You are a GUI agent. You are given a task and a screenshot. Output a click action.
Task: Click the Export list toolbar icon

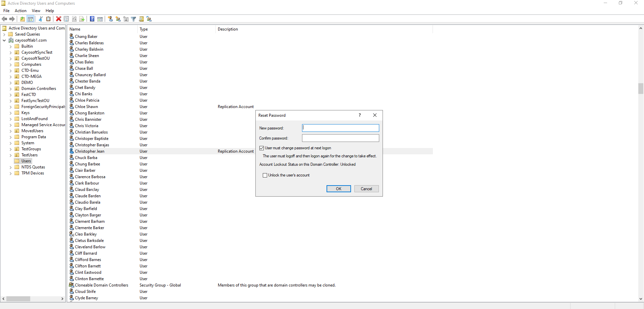(x=82, y=19)
